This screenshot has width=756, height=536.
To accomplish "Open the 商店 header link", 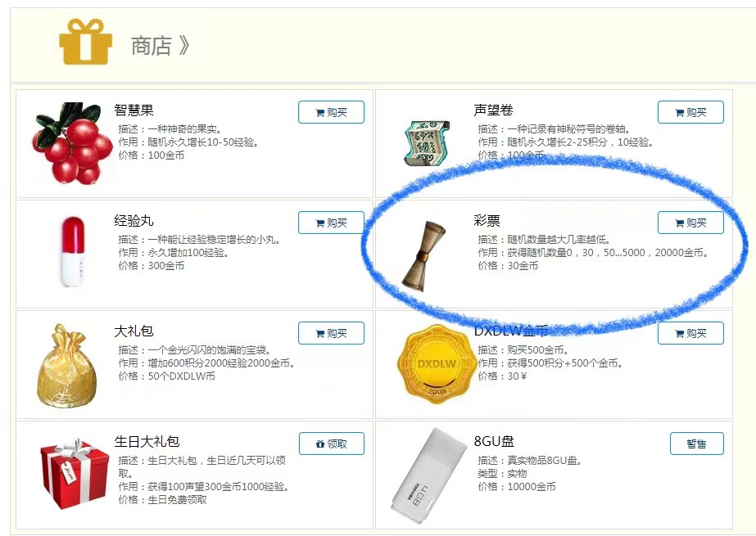I will [x=160, y=46].
